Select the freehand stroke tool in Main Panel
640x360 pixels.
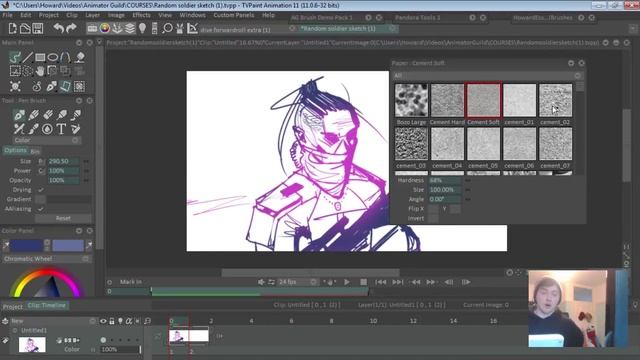15,57
